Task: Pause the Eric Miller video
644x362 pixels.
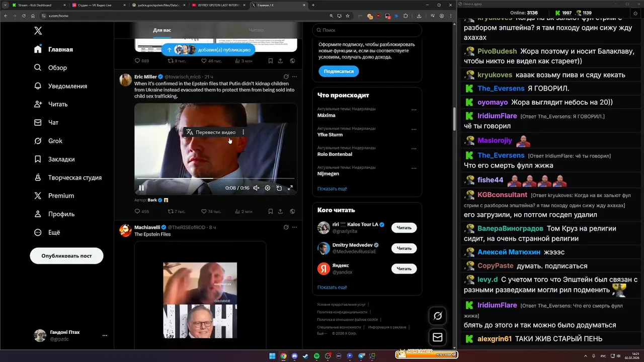Action: [x=141, y=188]
